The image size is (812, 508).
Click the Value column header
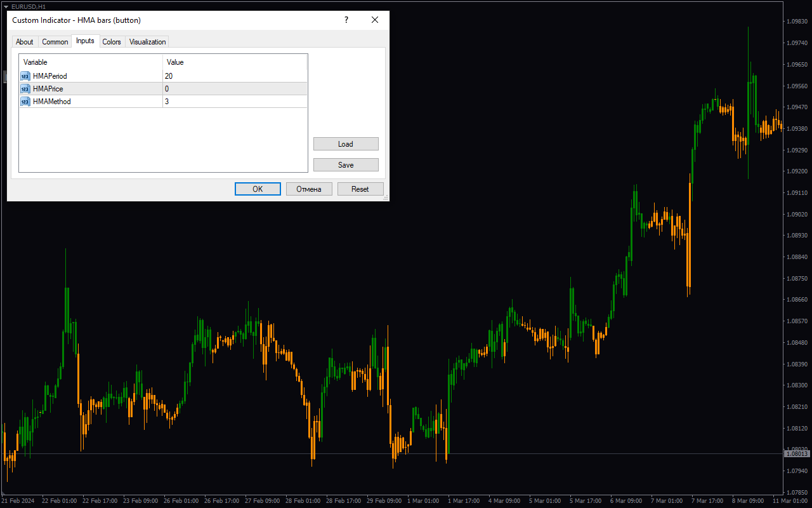[x=235, y=62]
